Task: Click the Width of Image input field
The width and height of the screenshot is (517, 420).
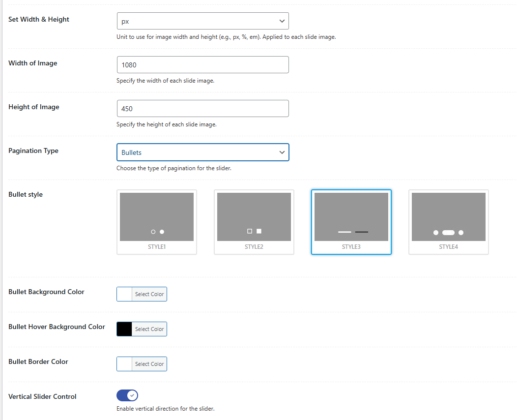Action: pos(202,64)
